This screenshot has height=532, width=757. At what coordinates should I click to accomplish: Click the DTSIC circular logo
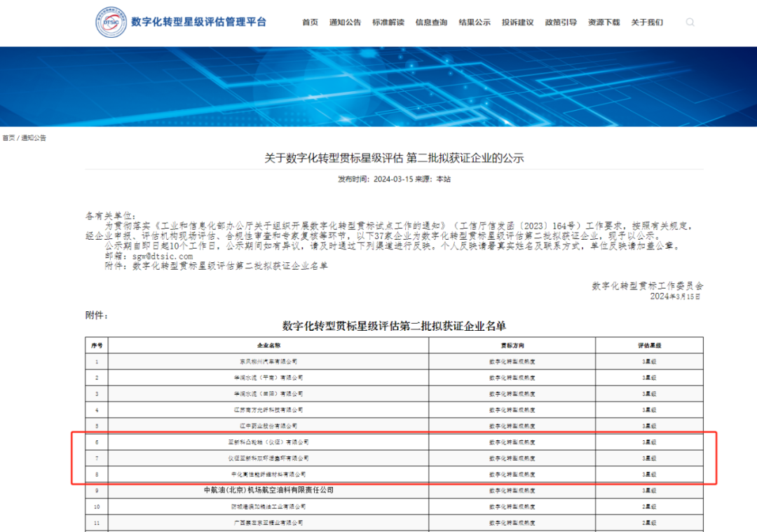coord(111,22)
